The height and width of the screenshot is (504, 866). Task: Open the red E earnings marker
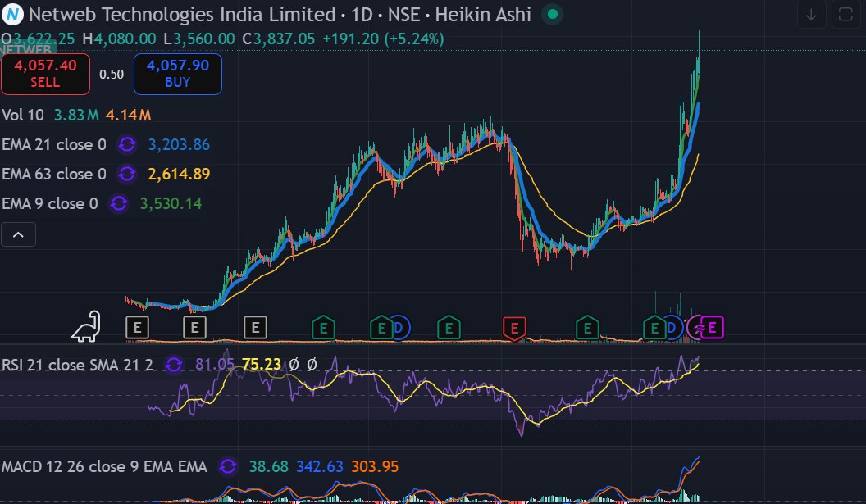[514, 329]
